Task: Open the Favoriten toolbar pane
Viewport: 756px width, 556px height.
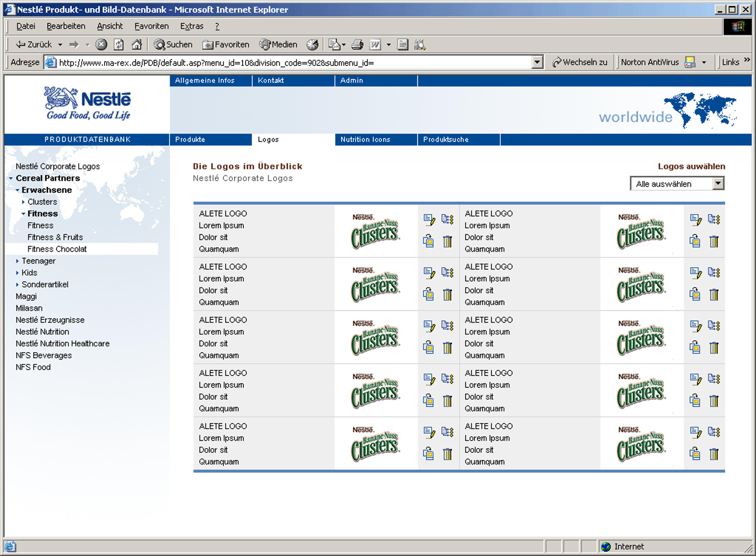Action: tap(226, 44)
